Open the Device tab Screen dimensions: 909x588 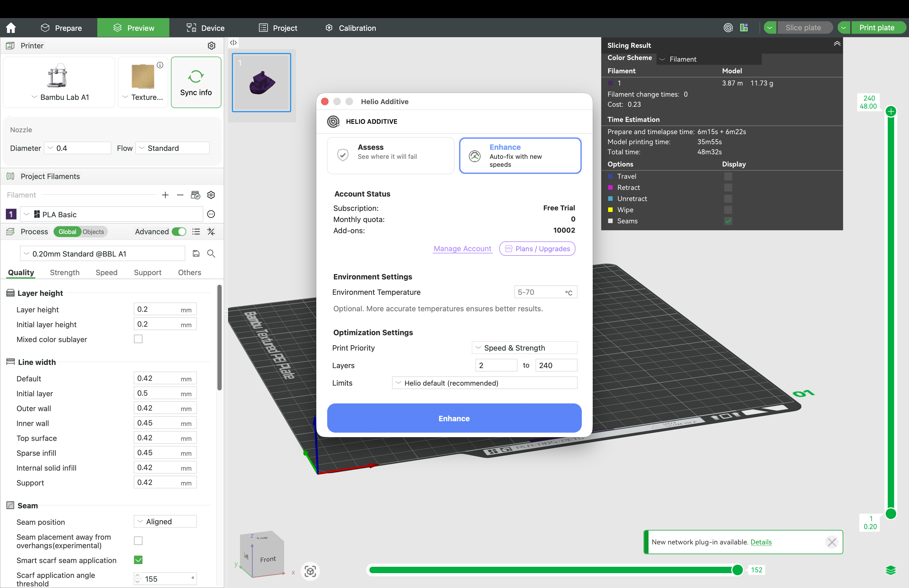[x=205, y=28]
